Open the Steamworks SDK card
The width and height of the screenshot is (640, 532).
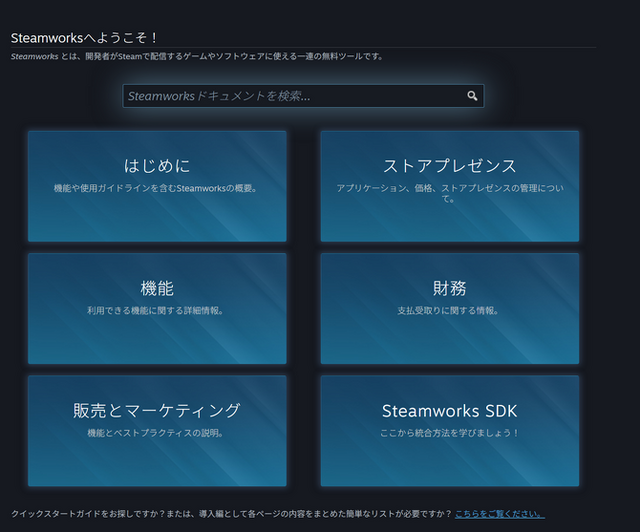pos(450,431)
